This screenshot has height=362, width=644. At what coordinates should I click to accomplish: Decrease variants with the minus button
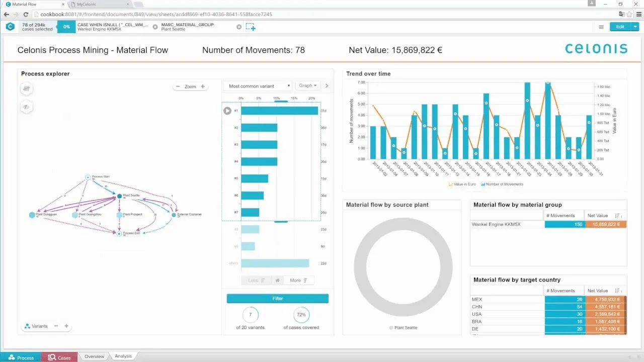56,326
